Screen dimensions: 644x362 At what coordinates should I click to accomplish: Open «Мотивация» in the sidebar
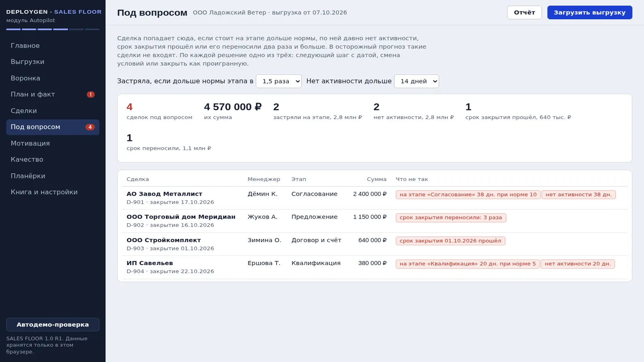click(53, 143)
